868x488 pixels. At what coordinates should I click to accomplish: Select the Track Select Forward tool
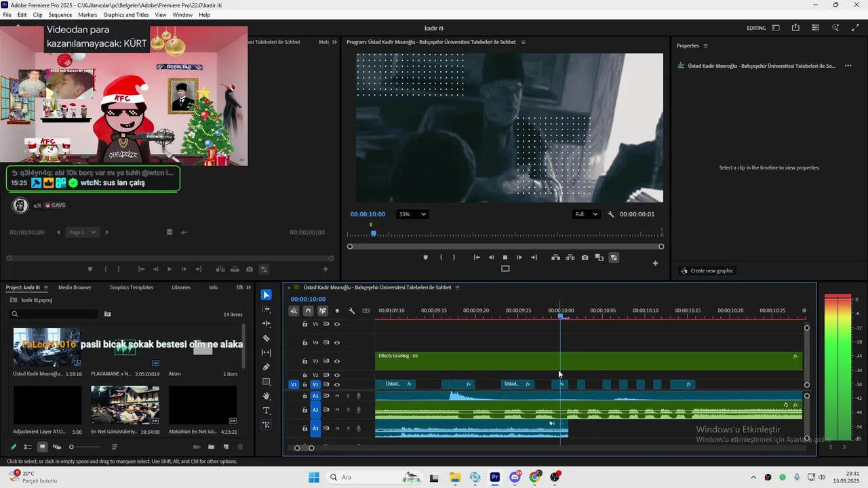[267, 309]
